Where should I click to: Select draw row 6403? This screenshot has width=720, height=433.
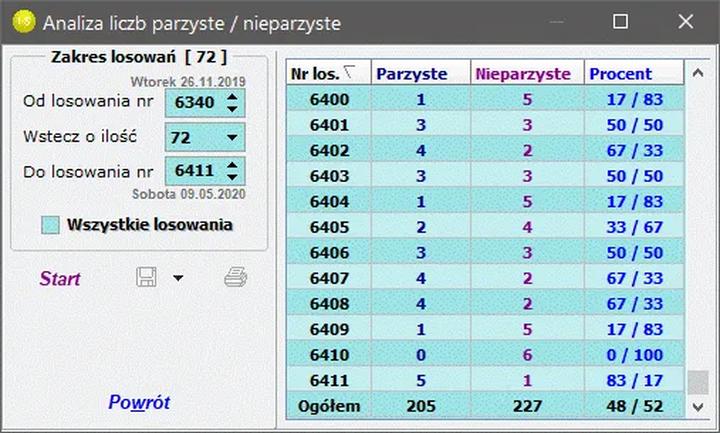(485, 176)
